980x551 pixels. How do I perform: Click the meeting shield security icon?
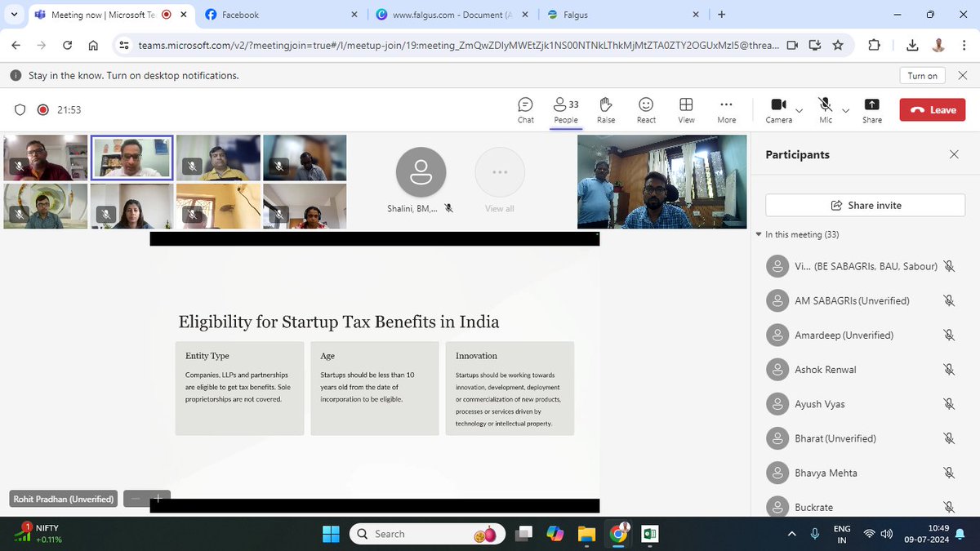pos(20,110)
